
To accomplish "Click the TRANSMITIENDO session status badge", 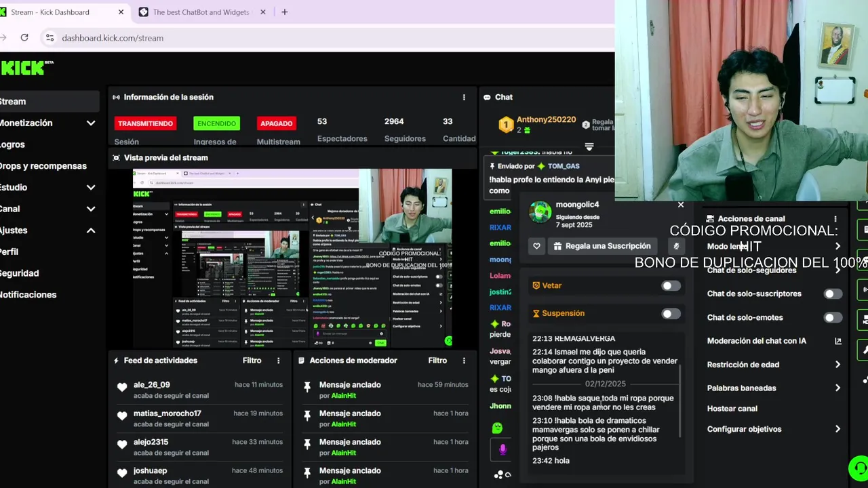I will (145, 123).
